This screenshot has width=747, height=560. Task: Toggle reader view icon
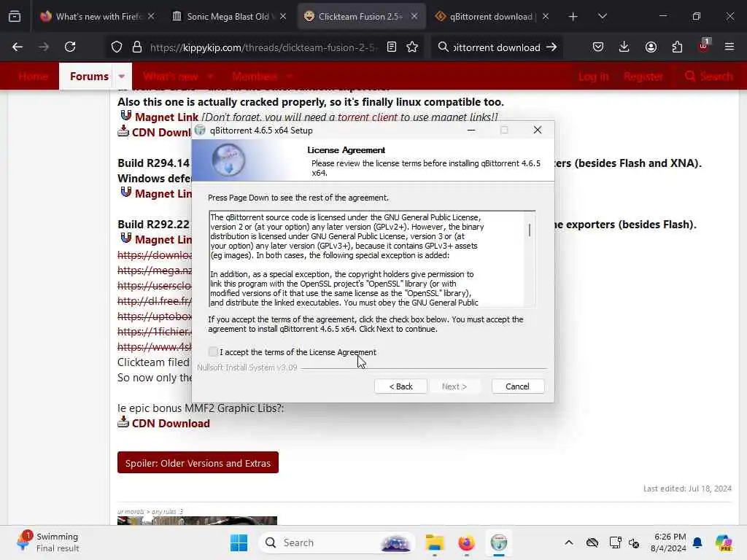click(392, 47)
